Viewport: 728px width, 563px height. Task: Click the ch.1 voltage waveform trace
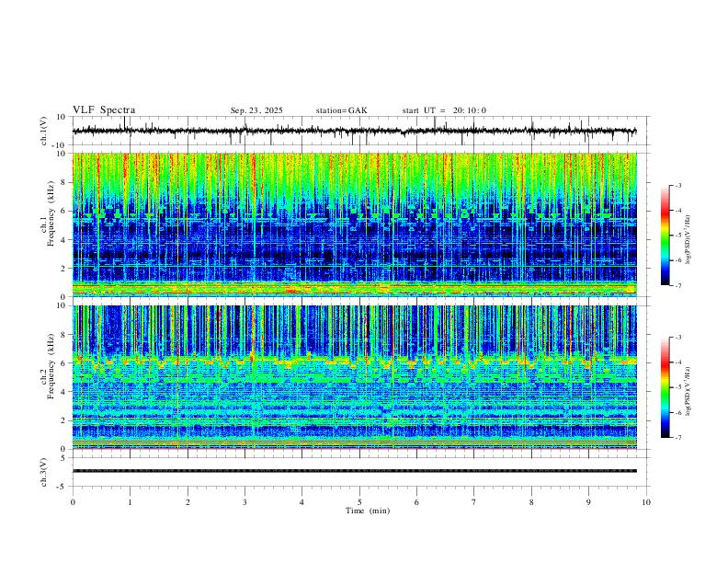point(354,131)
